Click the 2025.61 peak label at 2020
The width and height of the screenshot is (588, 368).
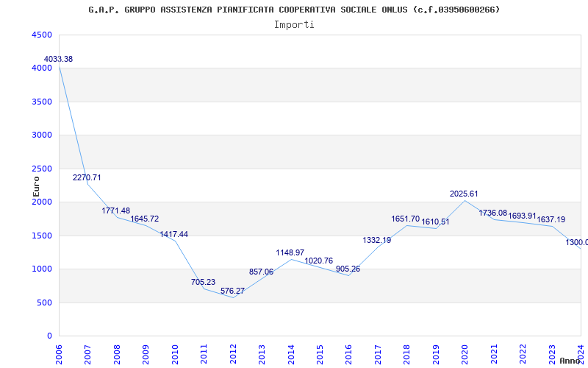(x=464, y=194)
